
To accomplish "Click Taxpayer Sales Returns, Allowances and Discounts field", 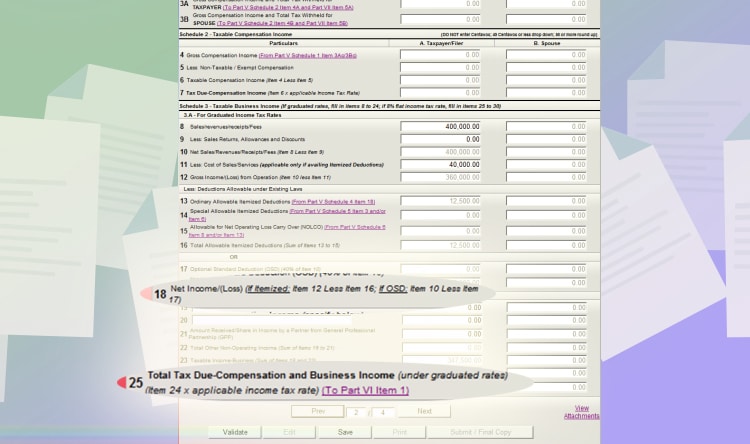I will [441, 140].
